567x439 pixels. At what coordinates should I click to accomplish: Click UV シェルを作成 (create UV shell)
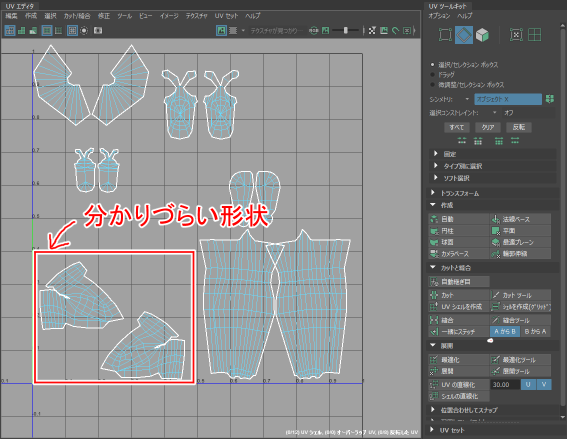click(x=458, y=307)
